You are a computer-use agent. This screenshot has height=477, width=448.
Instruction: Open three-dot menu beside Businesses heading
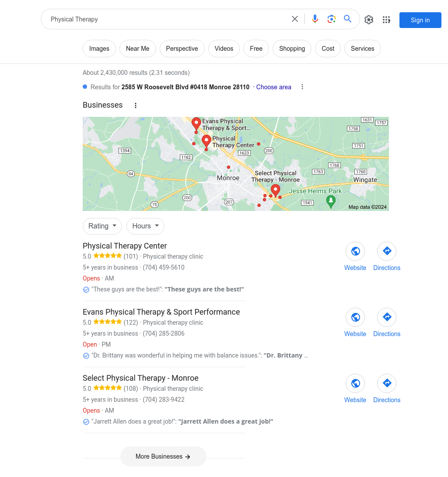pos(136,105)
